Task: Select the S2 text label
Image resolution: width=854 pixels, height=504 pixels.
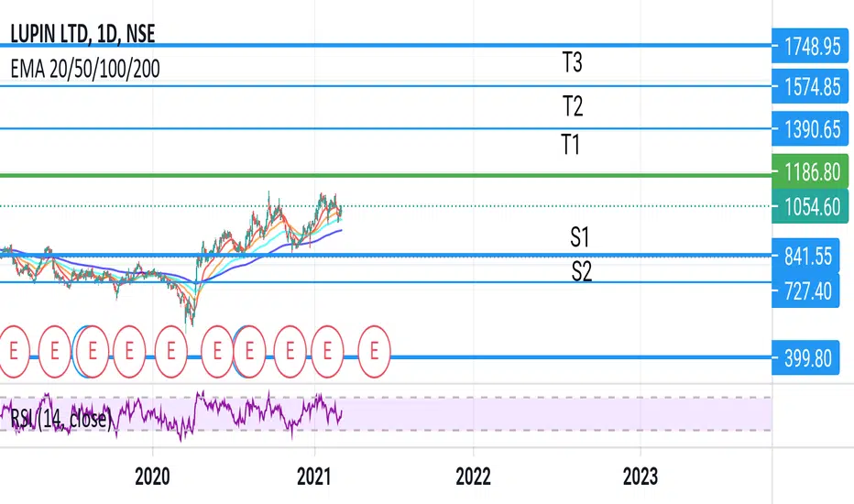Action: pyautogui.click(x=582, y=271)
